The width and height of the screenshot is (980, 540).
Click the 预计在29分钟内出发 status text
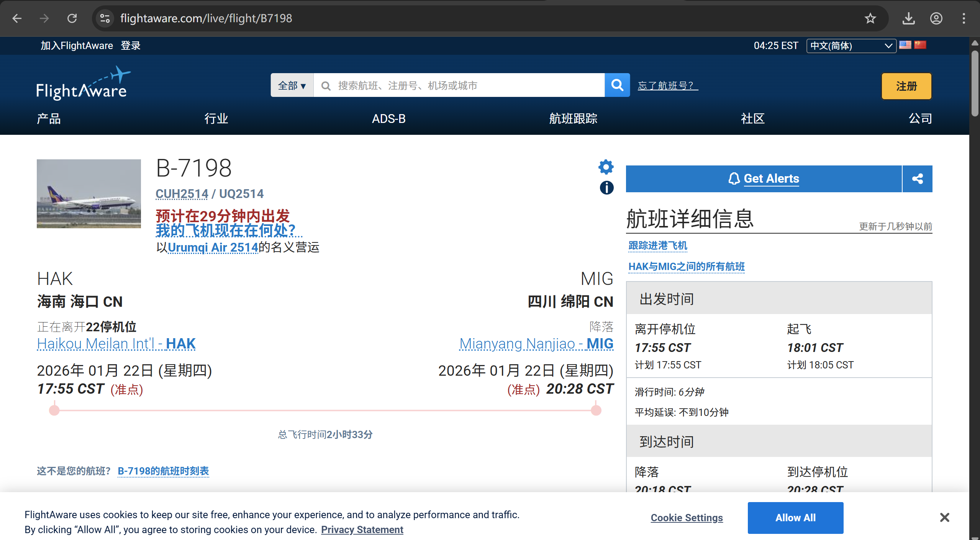coord(223,216)
